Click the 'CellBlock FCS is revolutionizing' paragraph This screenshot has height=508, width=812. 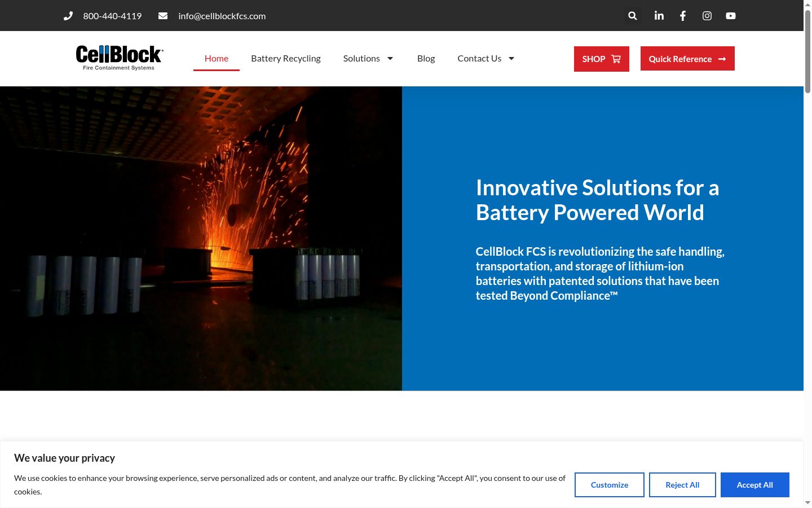601,274
